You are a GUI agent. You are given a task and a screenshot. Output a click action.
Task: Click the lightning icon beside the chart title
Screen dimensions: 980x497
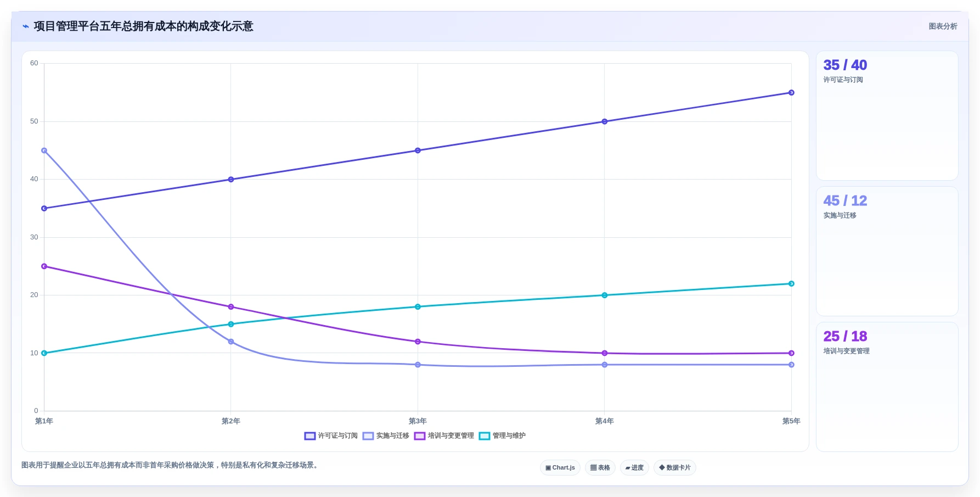point(25,26)
